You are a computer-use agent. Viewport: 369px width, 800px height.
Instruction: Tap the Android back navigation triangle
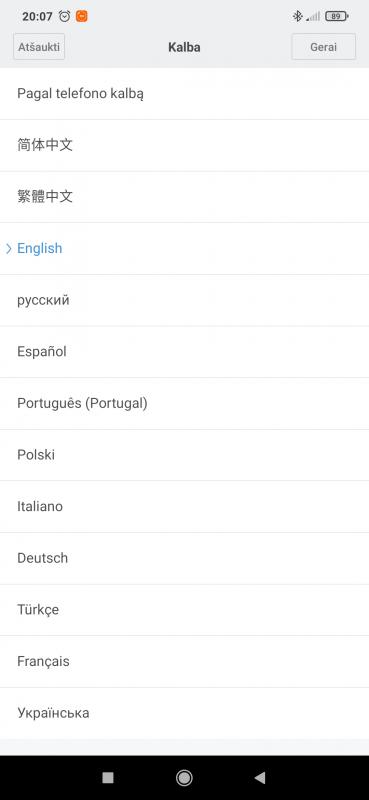260,778
